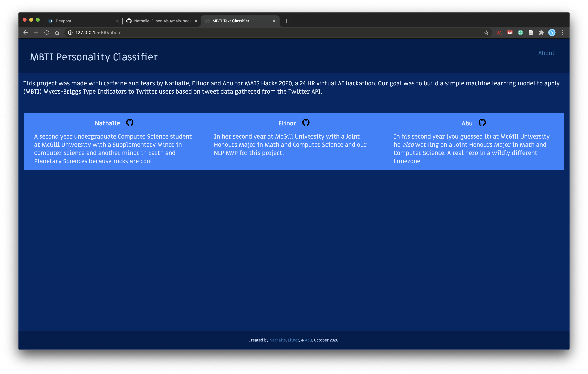588x374 pixels.
Task: Navigate back to previous page
Action: [26, 33]
